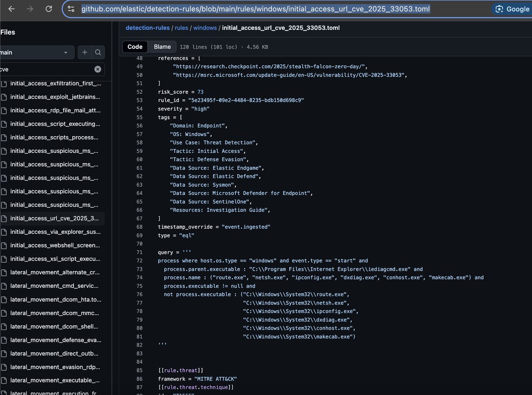Click file icon beside initial_access_scripts_process
The image size is (532, 395).
pos(4,138)
